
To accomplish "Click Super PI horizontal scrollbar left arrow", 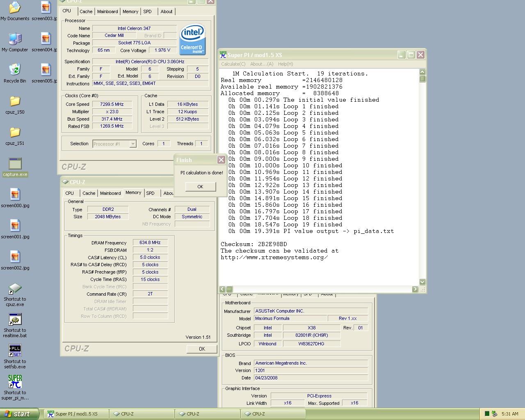I will pos(222,289).
